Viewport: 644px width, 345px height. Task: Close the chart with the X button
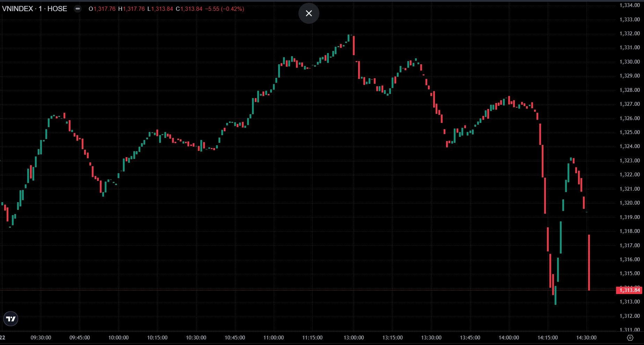309,13
